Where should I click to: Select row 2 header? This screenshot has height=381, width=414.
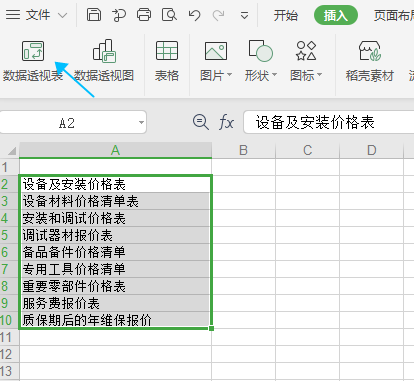9,184
